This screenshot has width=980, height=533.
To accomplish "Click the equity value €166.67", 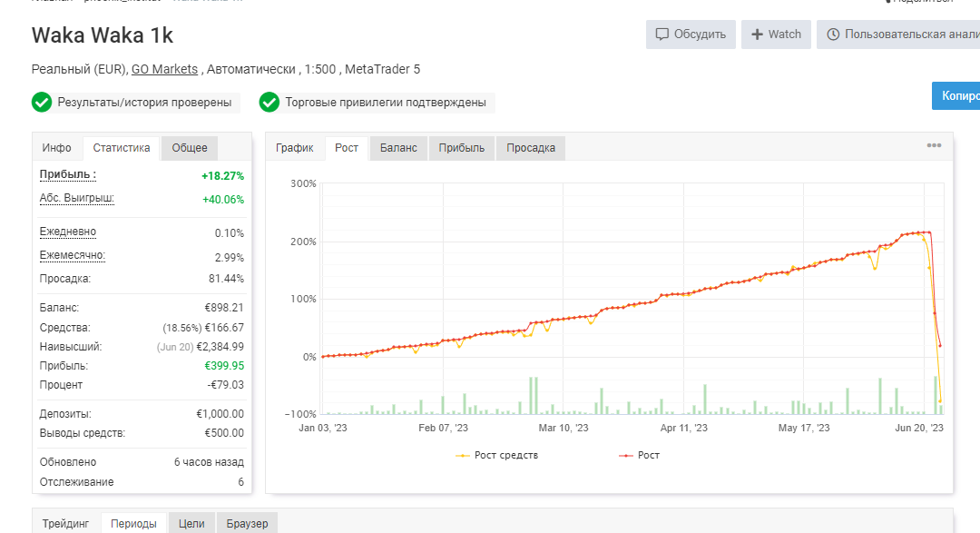I will point(224,328).
